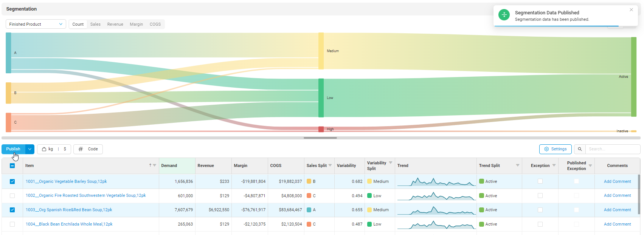
Task: Open item 1004 Black Bean Enchilada link
Action: 69,224
